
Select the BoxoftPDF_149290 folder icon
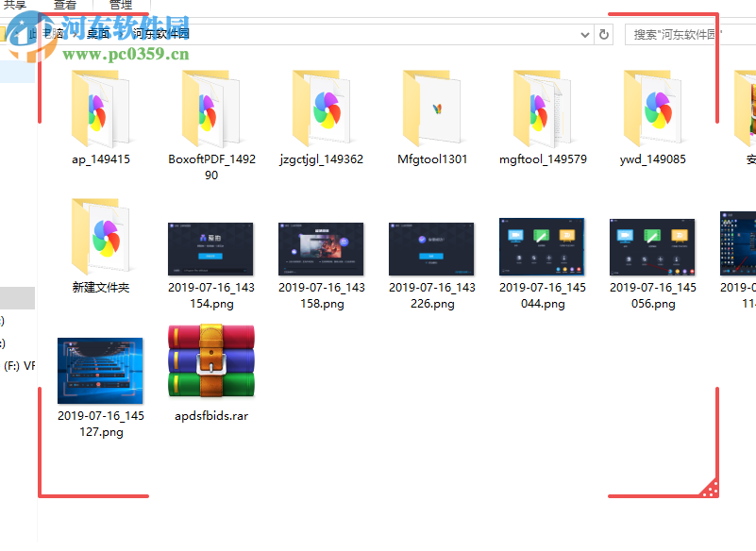211,109
